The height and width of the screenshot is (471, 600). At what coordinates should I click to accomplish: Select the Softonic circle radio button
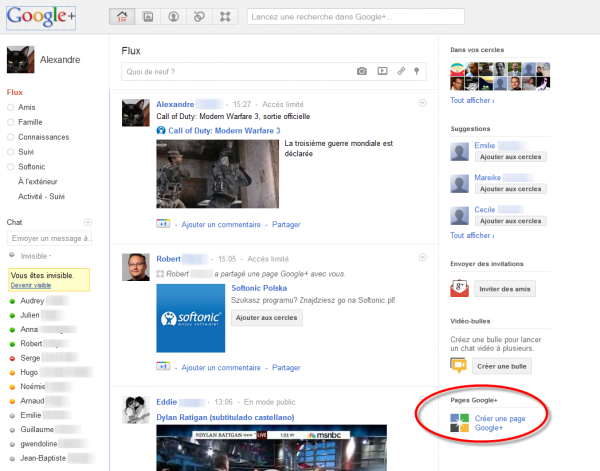pos(11,167)
